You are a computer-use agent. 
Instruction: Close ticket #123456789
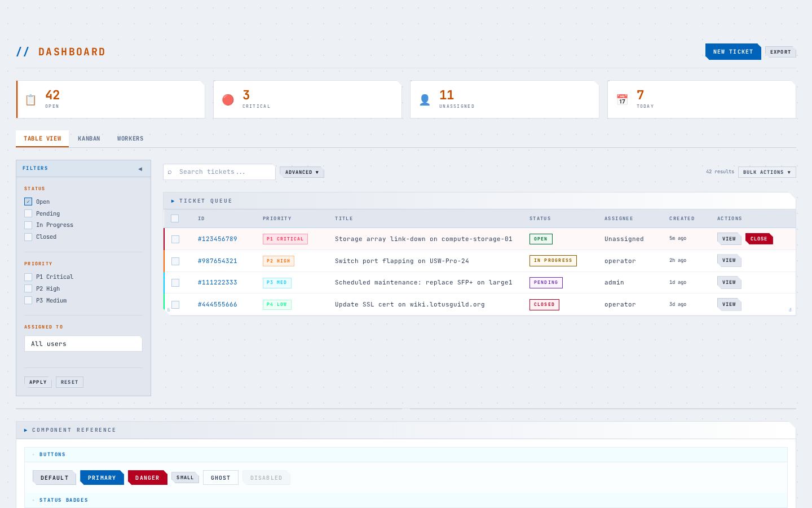[759, 239]
